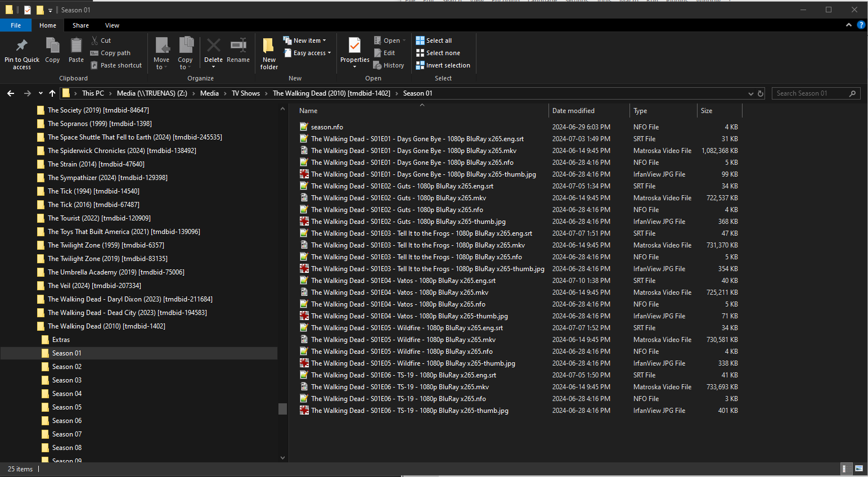Open the Share ribbon tab
Image resolution: width=868 pixels, height=477 pixels.
(x=80, y=25)
